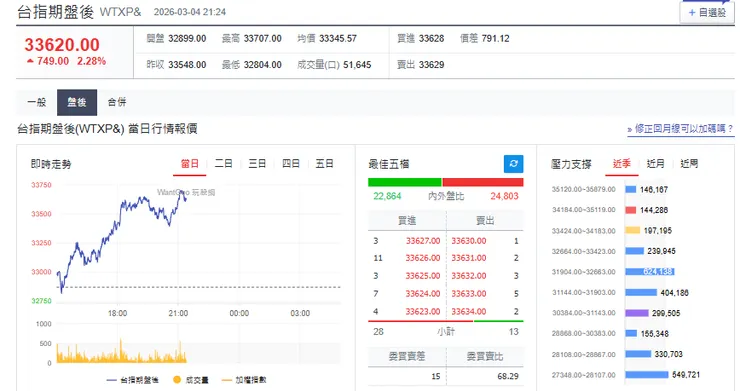
Task: Select 近季 in 壓力支撐 panel
Action: [x=622, y=164]
